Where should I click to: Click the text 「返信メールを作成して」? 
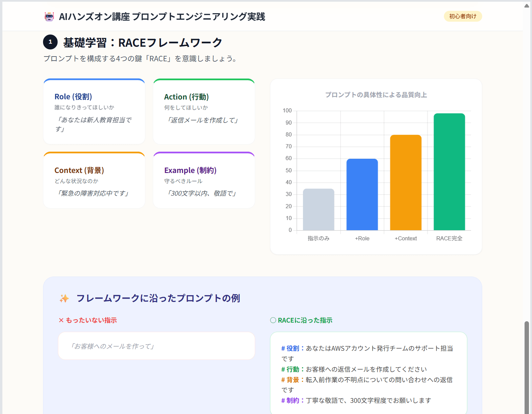click(x=202, y=120)
